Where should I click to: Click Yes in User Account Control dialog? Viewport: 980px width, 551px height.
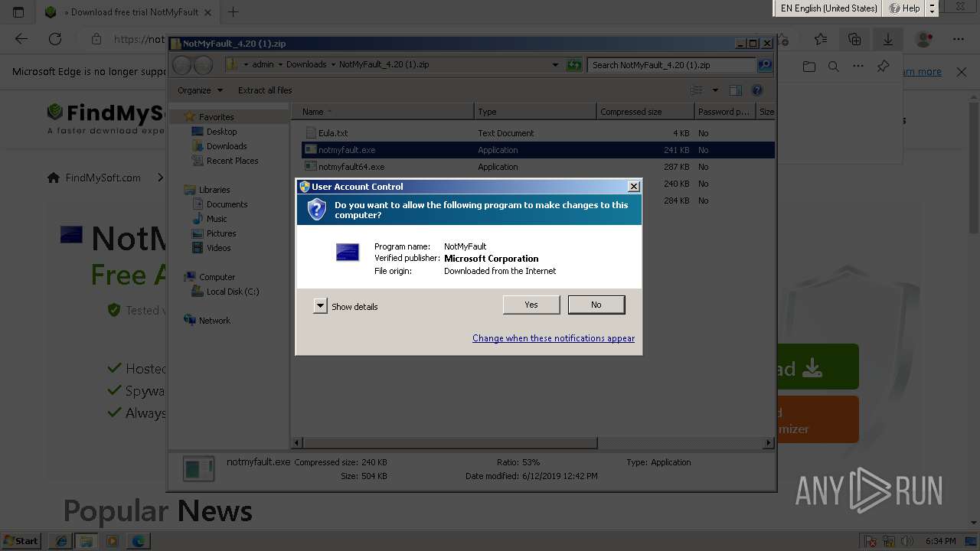coord(531,305)
